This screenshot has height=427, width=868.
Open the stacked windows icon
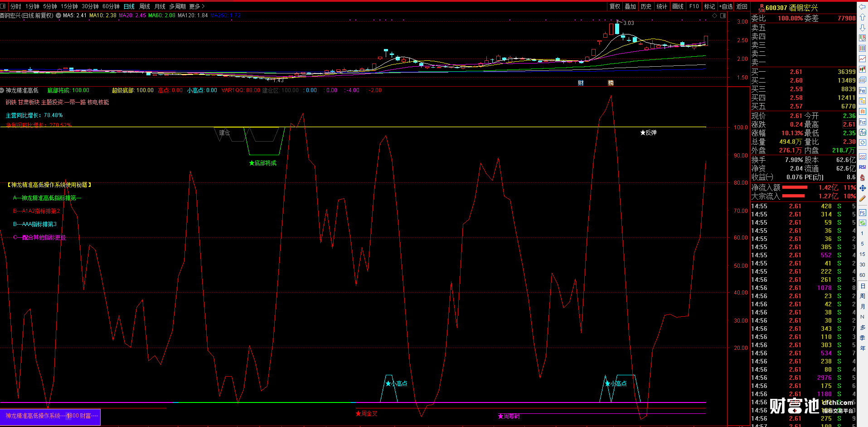click(x=862, y=80)
